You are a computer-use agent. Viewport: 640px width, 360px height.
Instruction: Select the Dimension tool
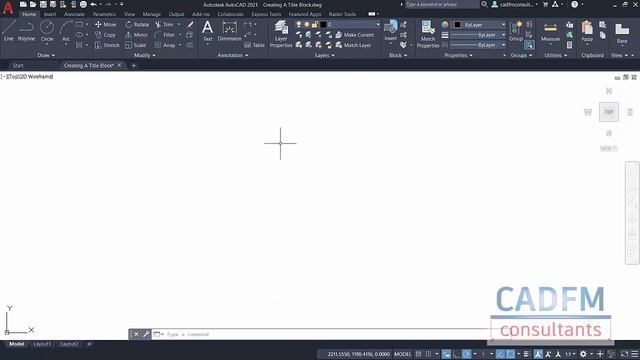pos(229,31)
